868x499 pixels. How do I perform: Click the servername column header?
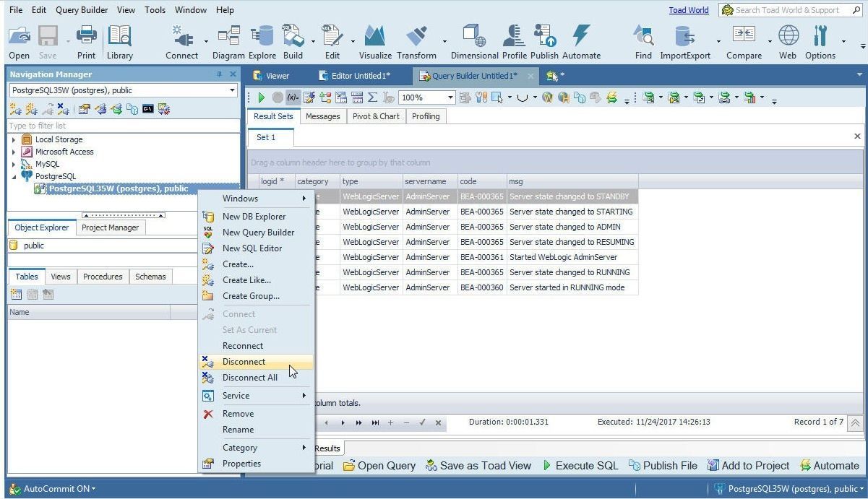[430, 181]
